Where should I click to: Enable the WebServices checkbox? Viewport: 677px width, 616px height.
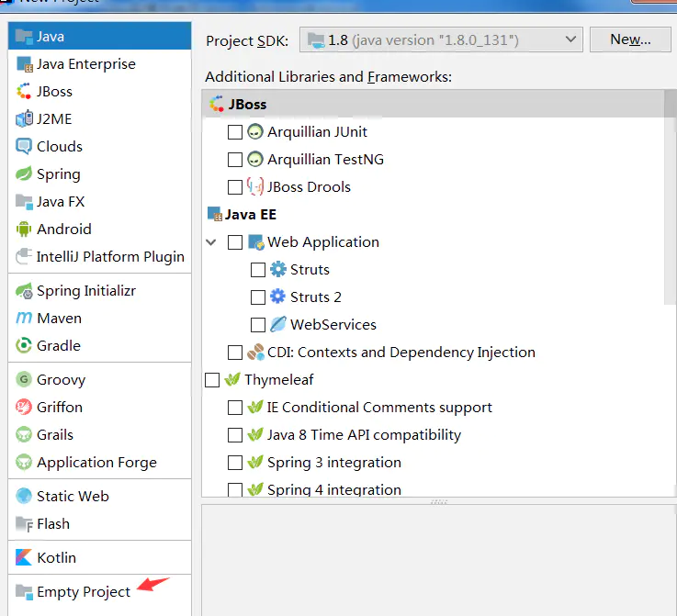[258, 325]
